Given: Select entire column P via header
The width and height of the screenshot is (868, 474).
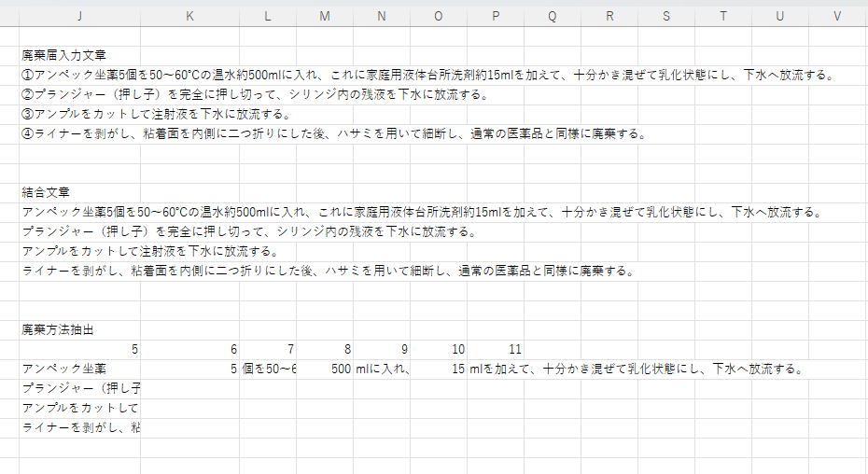Looking at the screenshot, I should (495, 16).
